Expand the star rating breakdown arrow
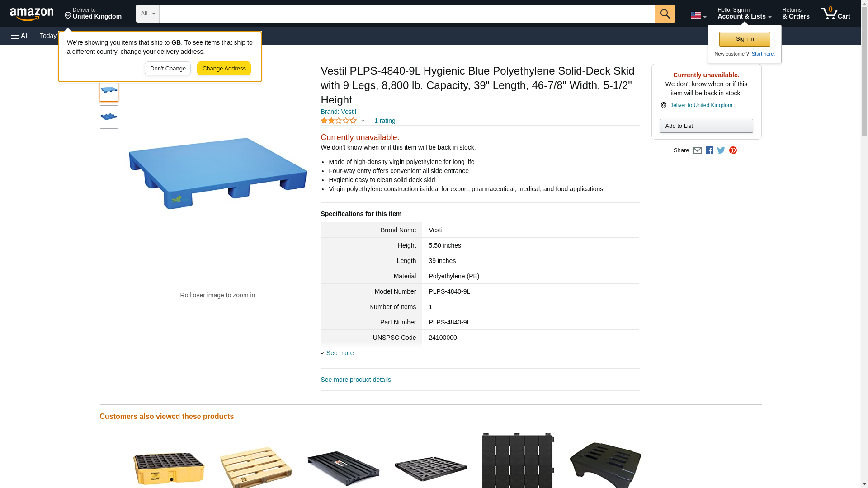The width and height of the screenshot is (868, 488). (363, 121)
